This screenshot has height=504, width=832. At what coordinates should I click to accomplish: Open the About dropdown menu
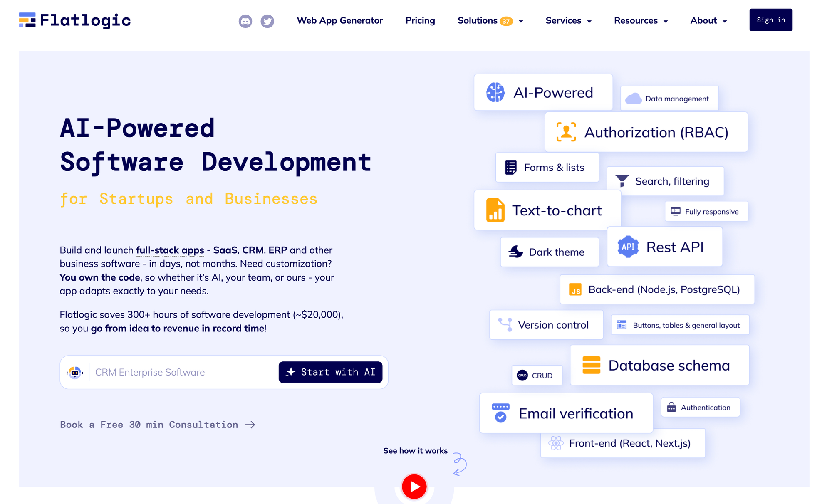708,21
